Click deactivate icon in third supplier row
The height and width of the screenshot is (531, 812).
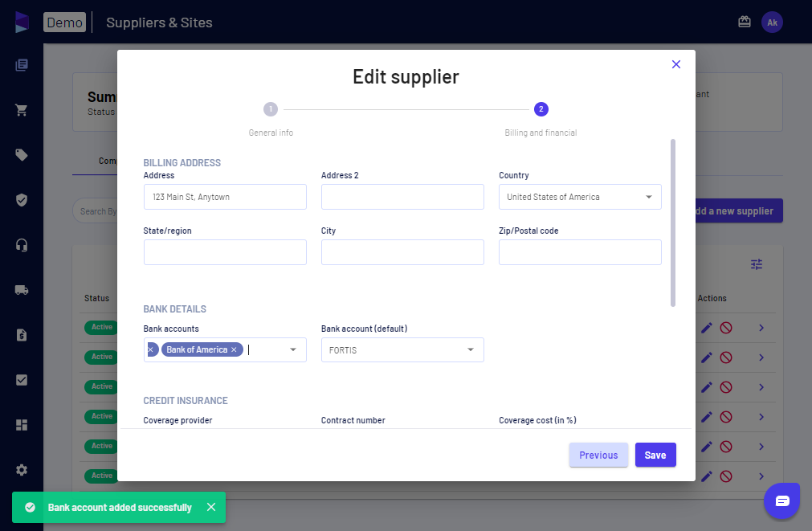pyautogui.click(x=726, y=387)
